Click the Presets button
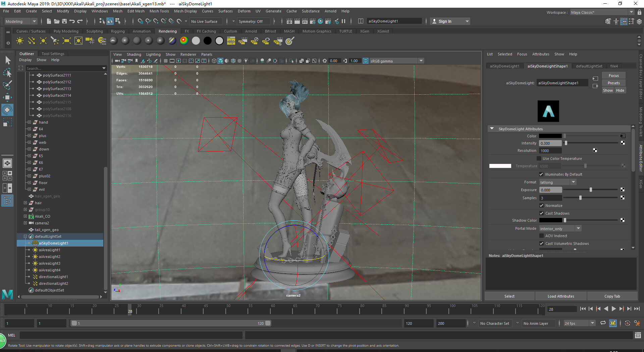 click(613, 83)
